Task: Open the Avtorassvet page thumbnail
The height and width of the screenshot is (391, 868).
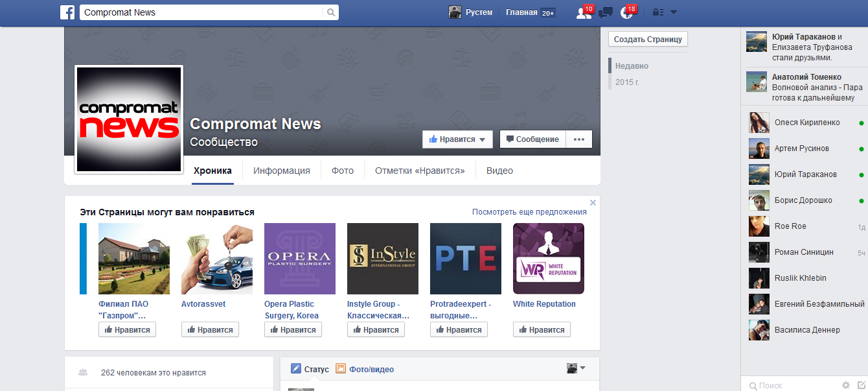Action: click(x=217, y=259)
